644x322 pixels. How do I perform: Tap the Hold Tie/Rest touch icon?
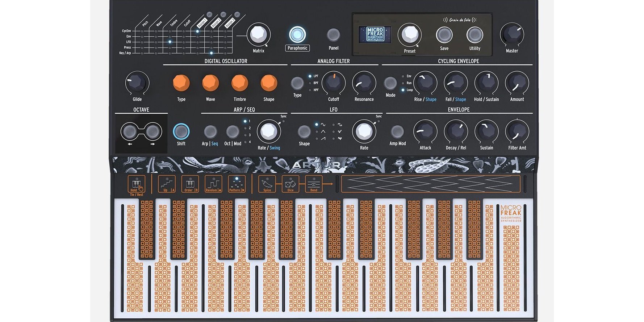136,184
